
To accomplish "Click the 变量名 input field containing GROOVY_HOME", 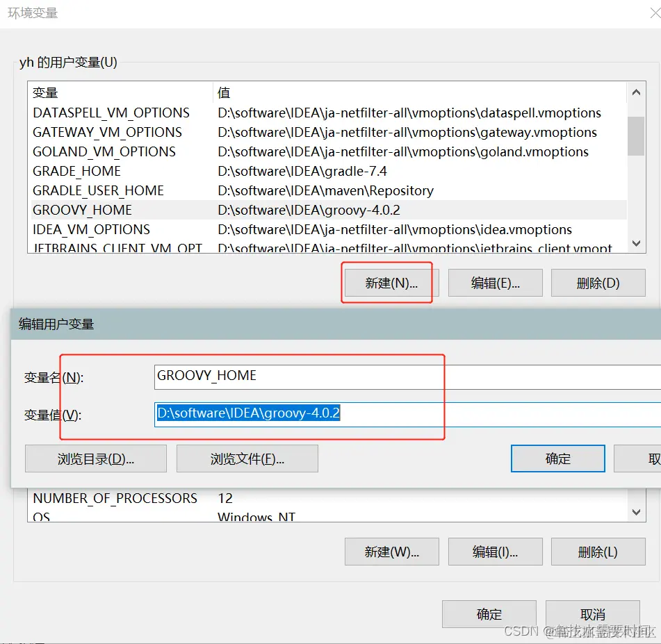I will tap(407, 377).
